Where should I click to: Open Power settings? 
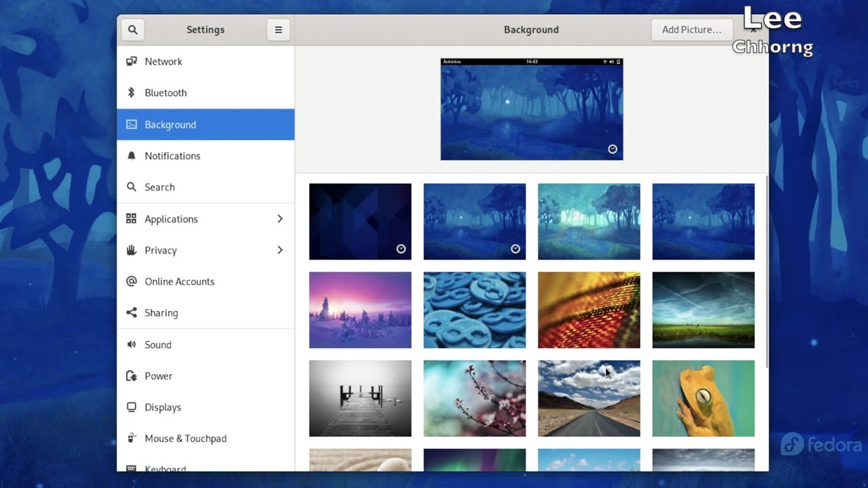click(205, 375)
